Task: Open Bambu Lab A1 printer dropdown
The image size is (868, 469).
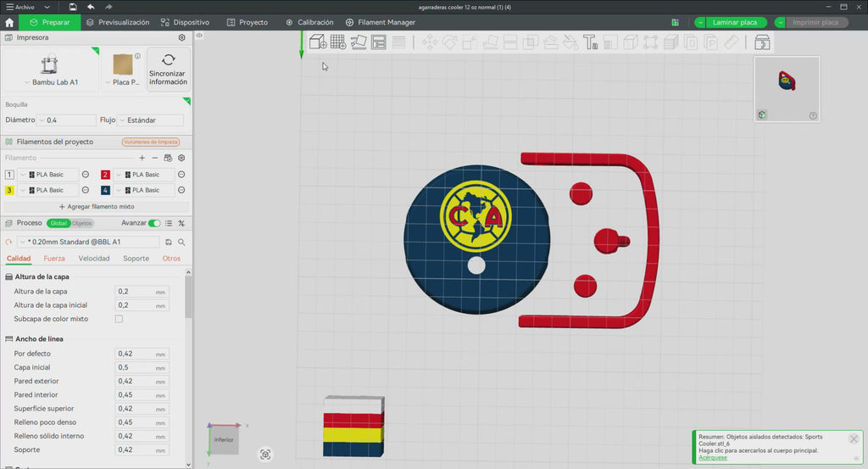Action: pos(50,82)
